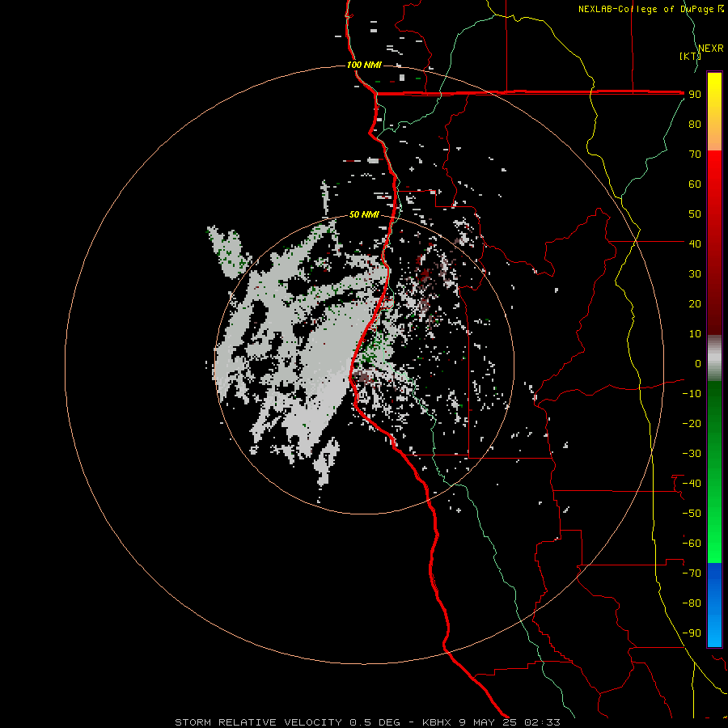Select the positive 30 velocity scale label
This screenshot has height=728, width=728.
[x=695, y=274]
